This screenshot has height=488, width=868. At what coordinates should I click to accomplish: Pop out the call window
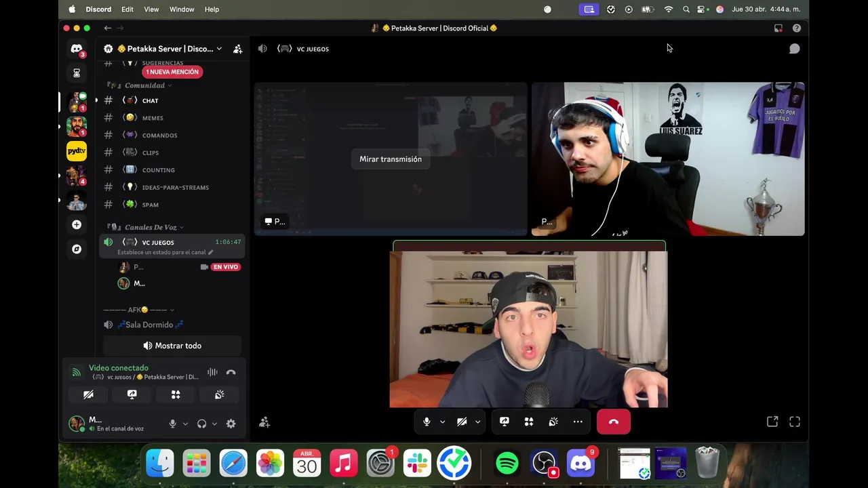pos(772,422)
